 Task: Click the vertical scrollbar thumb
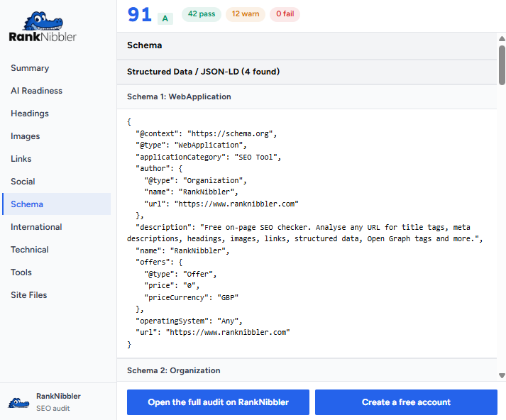pos(502,65)
